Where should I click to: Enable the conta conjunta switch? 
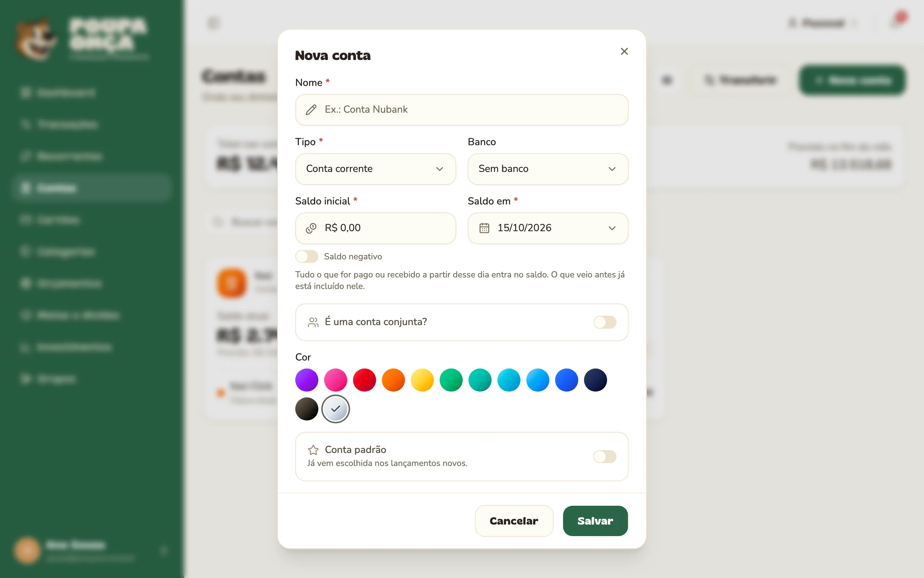point(605,322)
